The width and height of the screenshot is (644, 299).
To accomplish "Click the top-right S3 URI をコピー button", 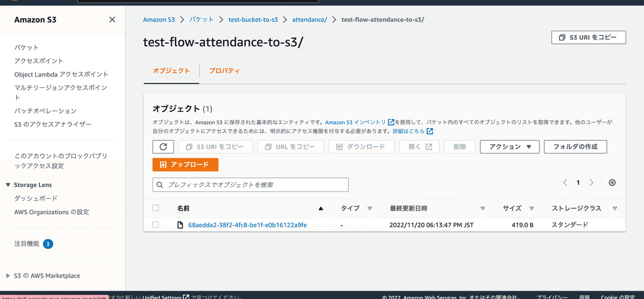I will click(588, 38).
